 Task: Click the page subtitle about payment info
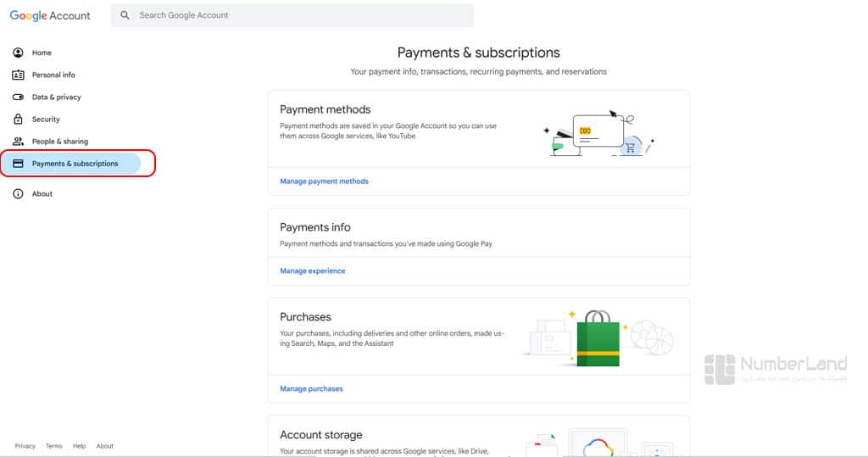(x=478, y=71)
